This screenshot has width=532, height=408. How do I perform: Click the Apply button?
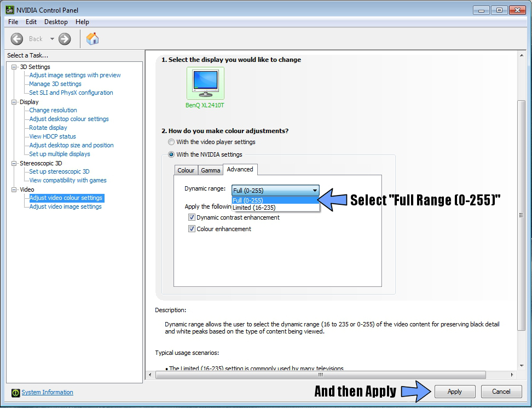point(455,392)
